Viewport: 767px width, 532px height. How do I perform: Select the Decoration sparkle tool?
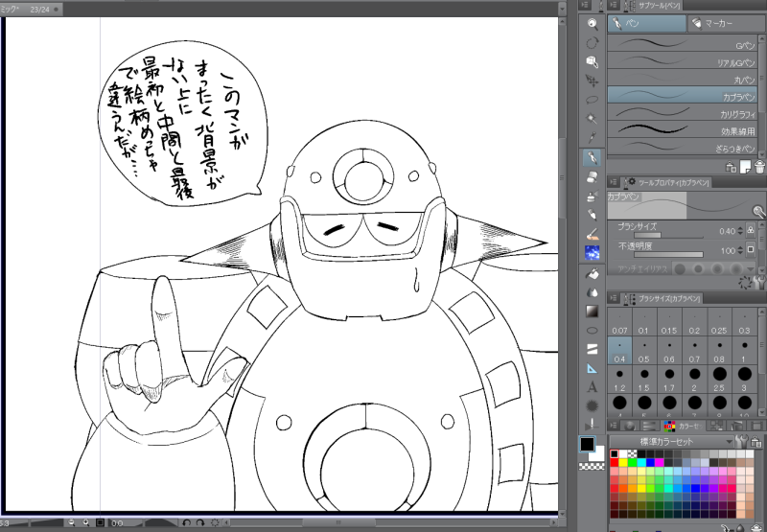593,252
